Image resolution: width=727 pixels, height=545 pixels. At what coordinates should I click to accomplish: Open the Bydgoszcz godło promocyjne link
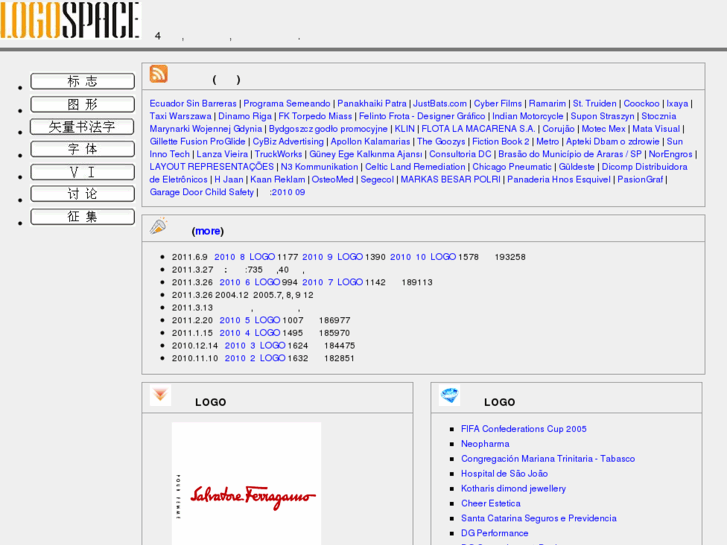tap(328, 128)
